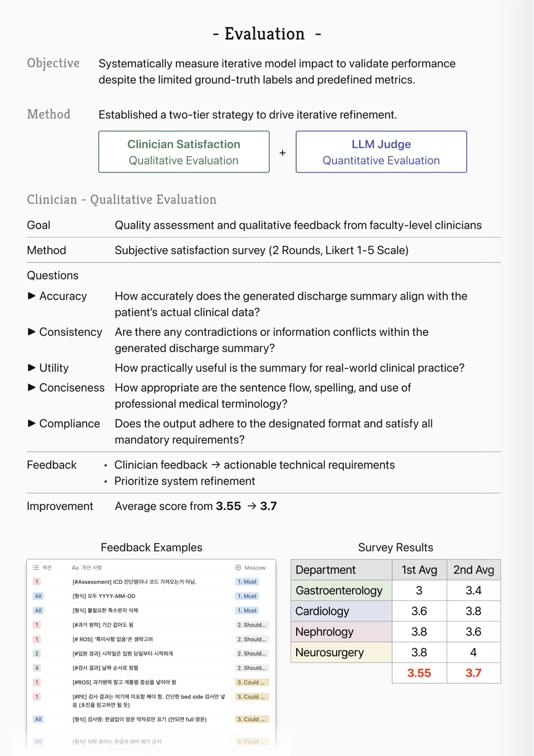Screen dimensions: 534x756
Task: Click the arrow between 3.55 and 3.7
Action: (x=252, y=506)
